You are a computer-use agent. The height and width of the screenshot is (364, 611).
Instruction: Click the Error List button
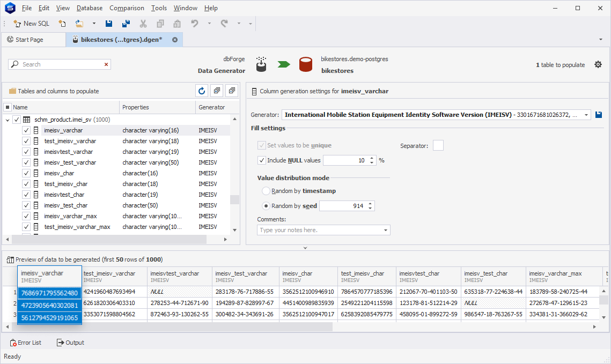point(26,343)
